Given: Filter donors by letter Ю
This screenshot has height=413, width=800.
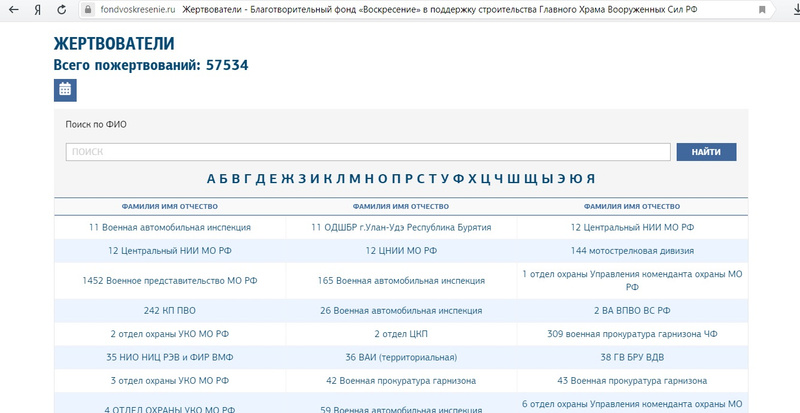Looking at the screenshot, I should [576, 179].
